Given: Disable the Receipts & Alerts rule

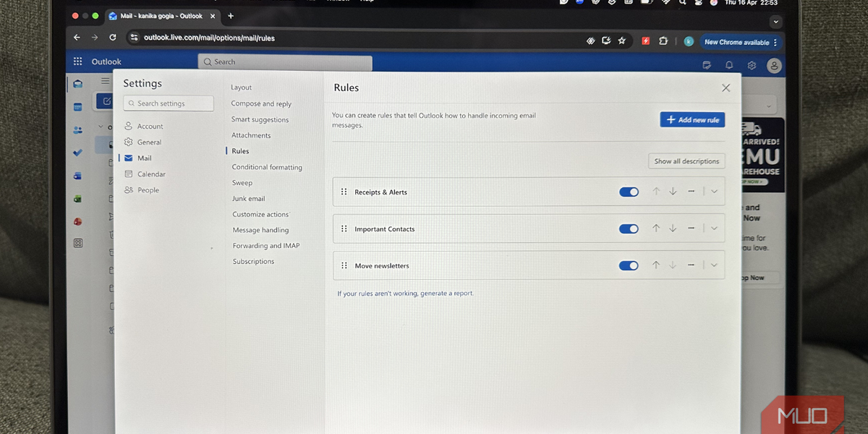Looking at the screenshot, I should (x=629, y=192).
